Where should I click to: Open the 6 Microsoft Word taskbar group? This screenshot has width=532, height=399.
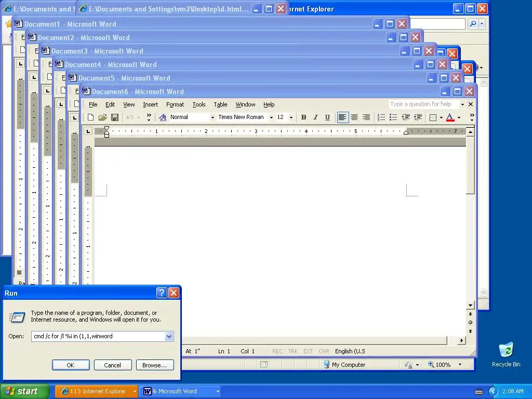point(181,391)
